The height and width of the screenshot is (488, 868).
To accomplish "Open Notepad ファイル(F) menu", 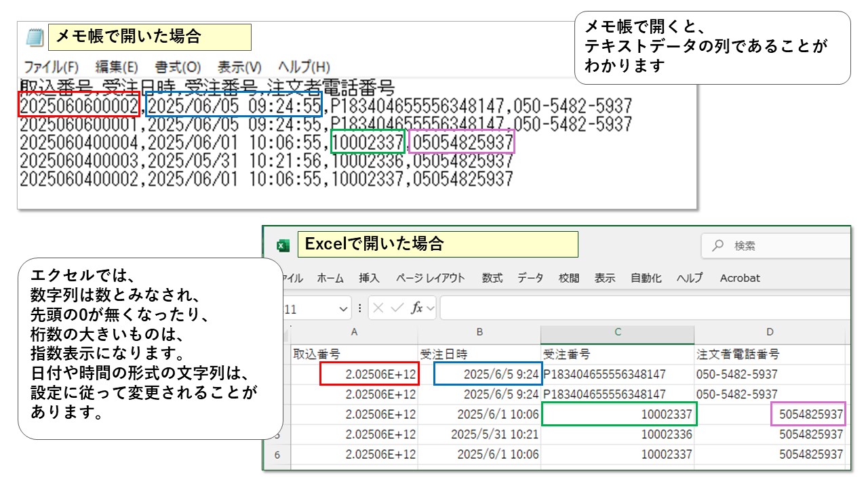I will (52, 67).
